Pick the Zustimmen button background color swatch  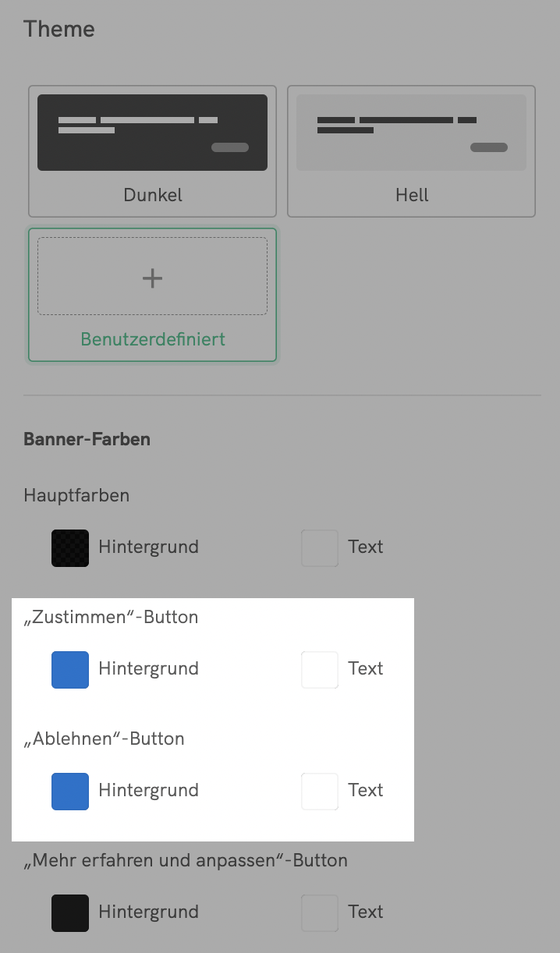click(70, 669)
